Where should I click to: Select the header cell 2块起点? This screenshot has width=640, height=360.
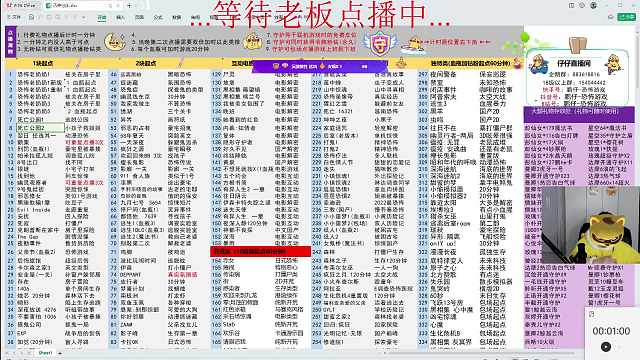tap(146, 63)
